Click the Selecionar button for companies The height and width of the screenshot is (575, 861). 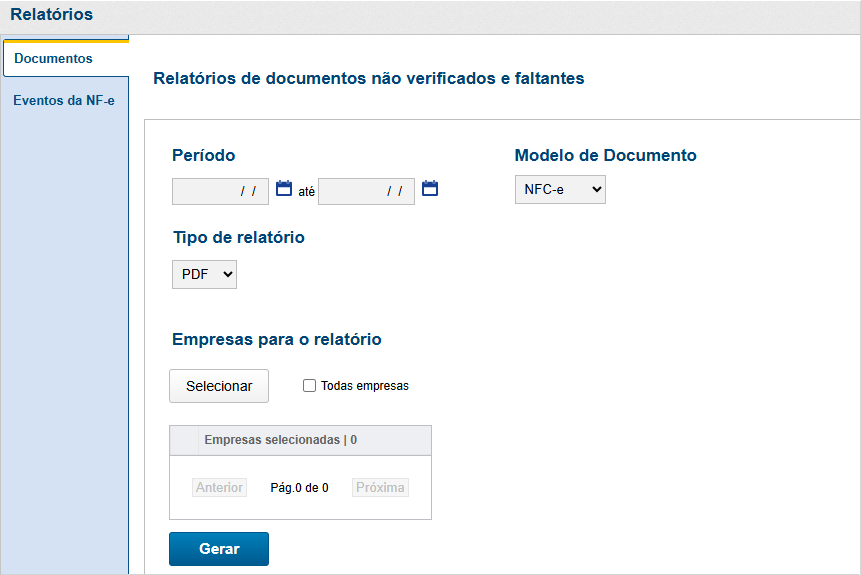[219, 386]
